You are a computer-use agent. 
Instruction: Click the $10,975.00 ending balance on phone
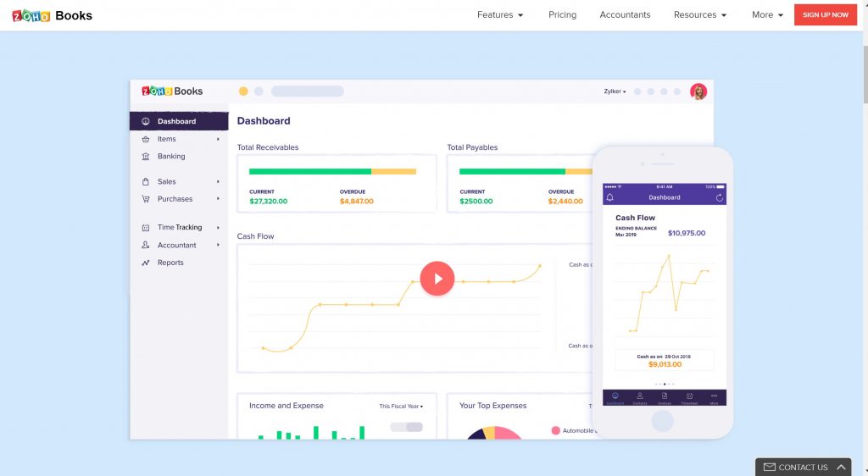point(687,233)
